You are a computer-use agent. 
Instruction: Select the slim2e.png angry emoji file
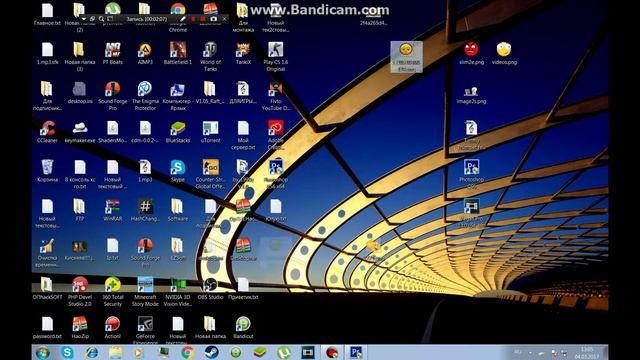[471, 53]
